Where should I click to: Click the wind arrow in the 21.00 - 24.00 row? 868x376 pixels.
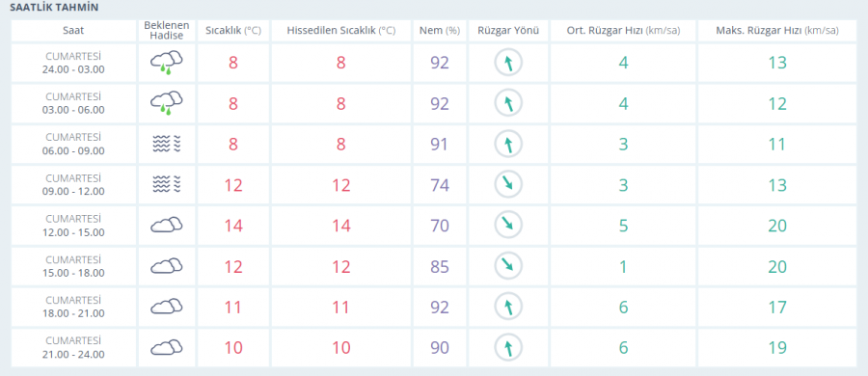[x=508, y=348]
